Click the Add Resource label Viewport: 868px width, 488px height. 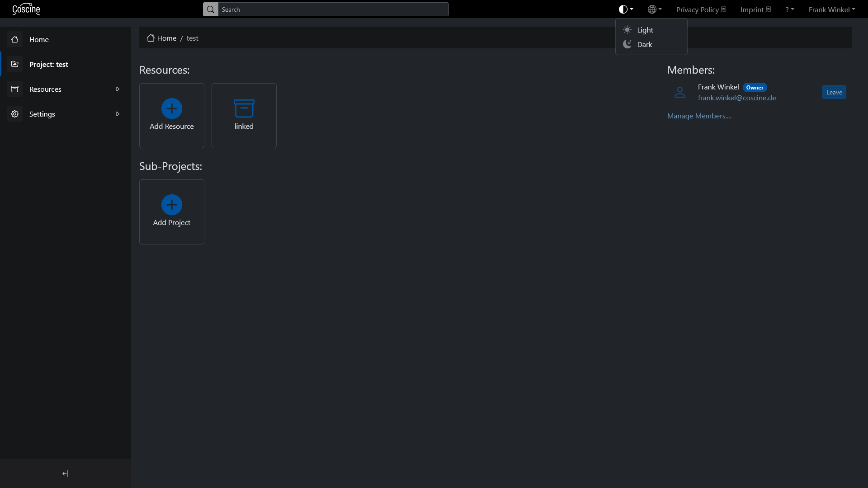[x=172, y=127]
